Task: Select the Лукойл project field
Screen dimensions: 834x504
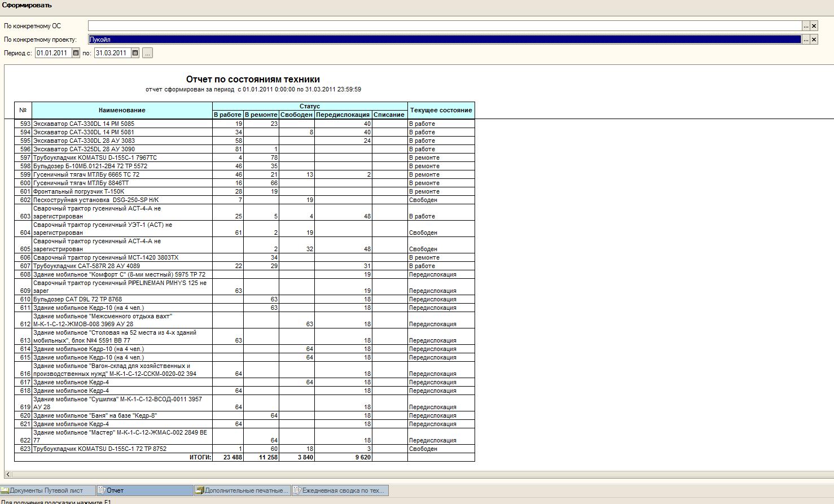Action: pyautogui.click(x=445, y=40)
